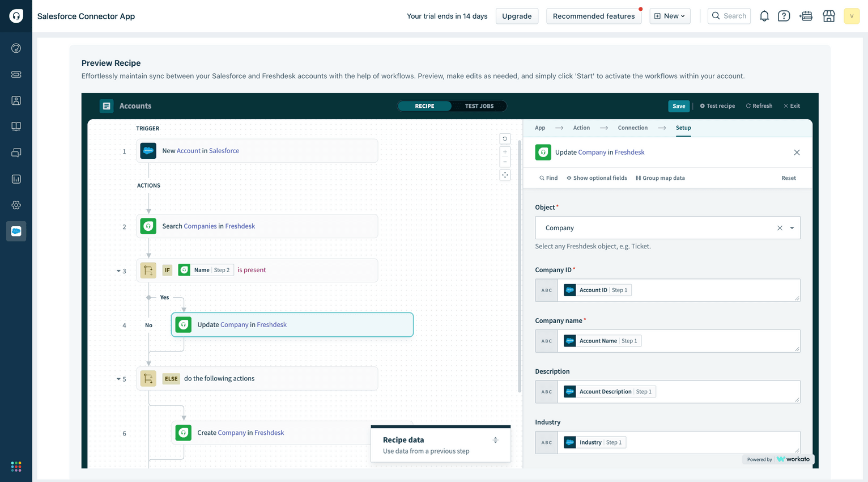Go to the App setup step
The height and width of the screenshot is (482, 868).
(540, 128)
